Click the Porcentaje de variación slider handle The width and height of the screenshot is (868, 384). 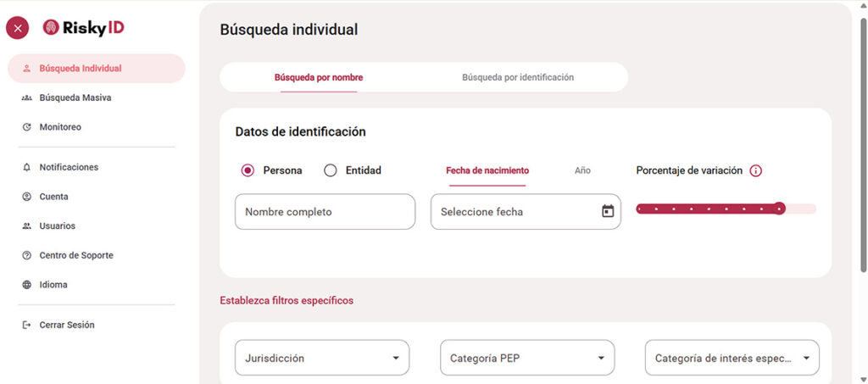pos(780,209)
